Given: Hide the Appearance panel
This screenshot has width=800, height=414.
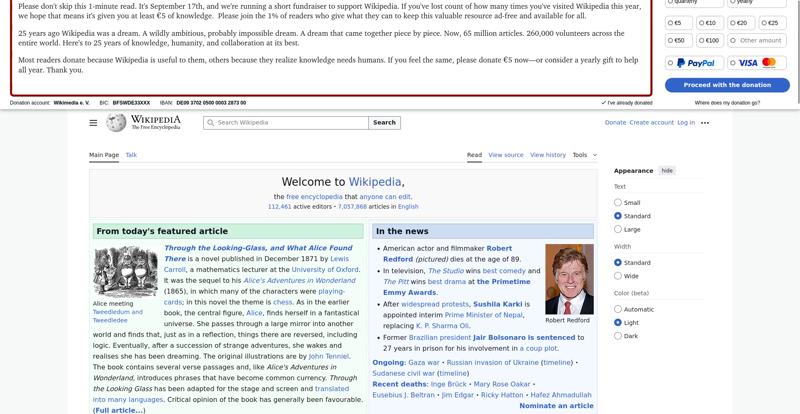Looking at the screenshot, I should click(667, 171).
